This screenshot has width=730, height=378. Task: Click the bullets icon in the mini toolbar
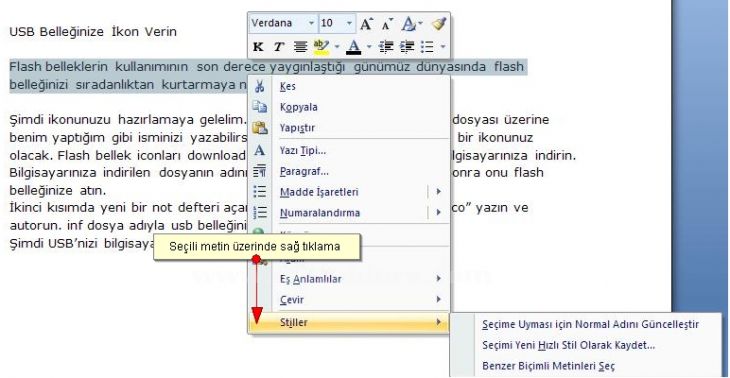[427, 47]
